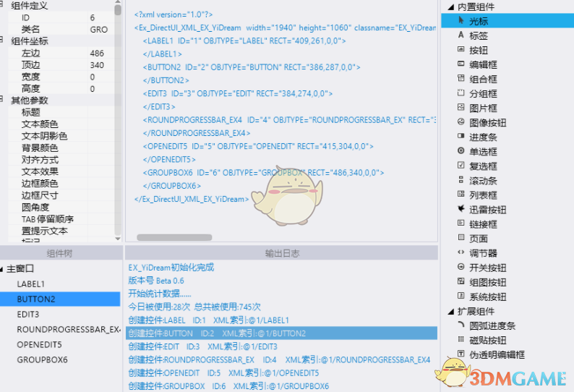Screen dimensions: 574x392
Task: Collapse the 组件坐标 property section
Action: pos(1,39)
